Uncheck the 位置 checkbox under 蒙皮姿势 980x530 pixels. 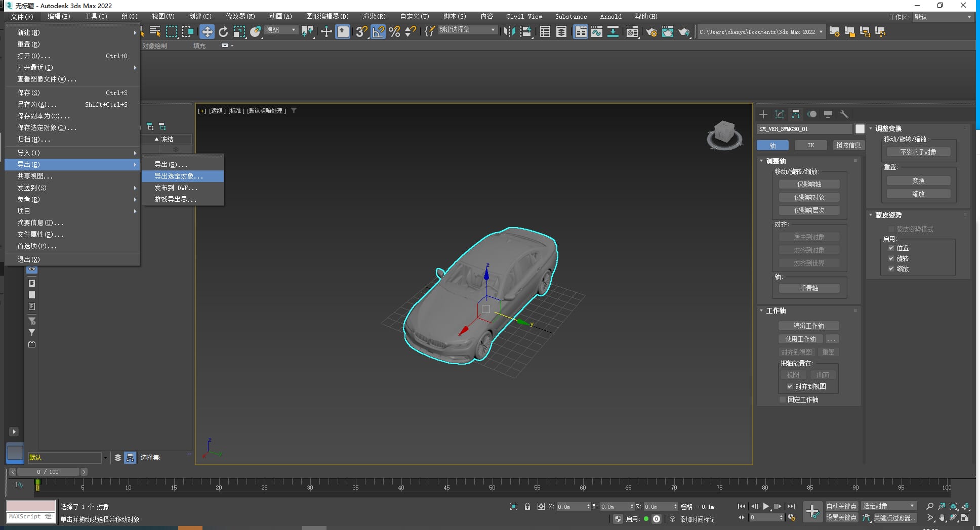pyautogui.click(x=891, y=248)
